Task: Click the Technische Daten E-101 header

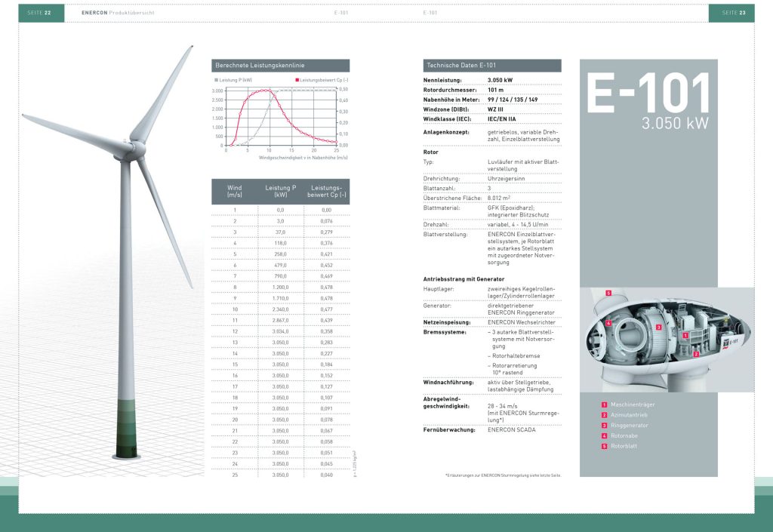Action: (492, 66)
